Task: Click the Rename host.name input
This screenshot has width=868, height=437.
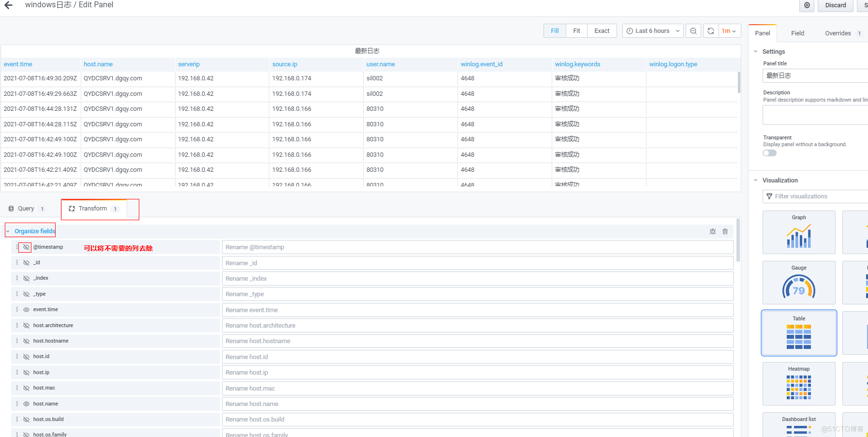Action: pos(477,404)
